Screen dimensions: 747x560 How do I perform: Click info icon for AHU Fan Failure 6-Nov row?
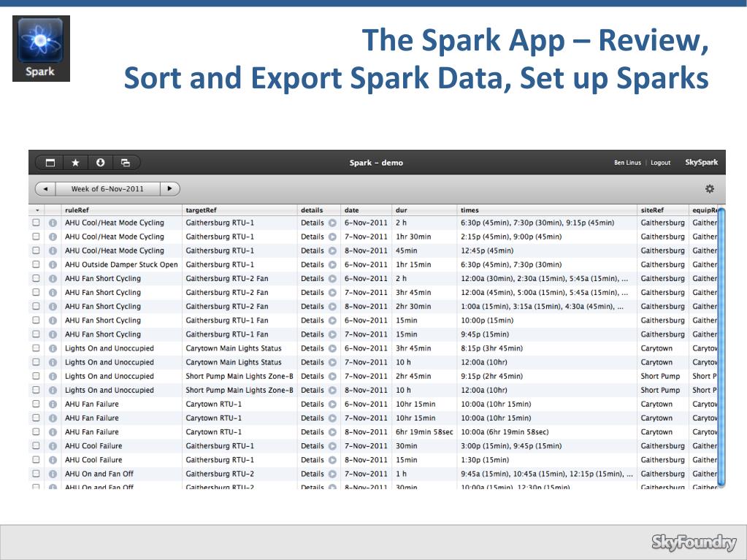(53, 404)
